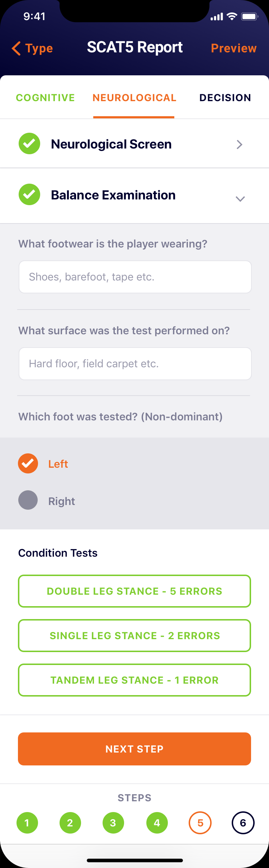Select current step 5 circle
The height and width of the screenshot is (868, 269).
200,823
